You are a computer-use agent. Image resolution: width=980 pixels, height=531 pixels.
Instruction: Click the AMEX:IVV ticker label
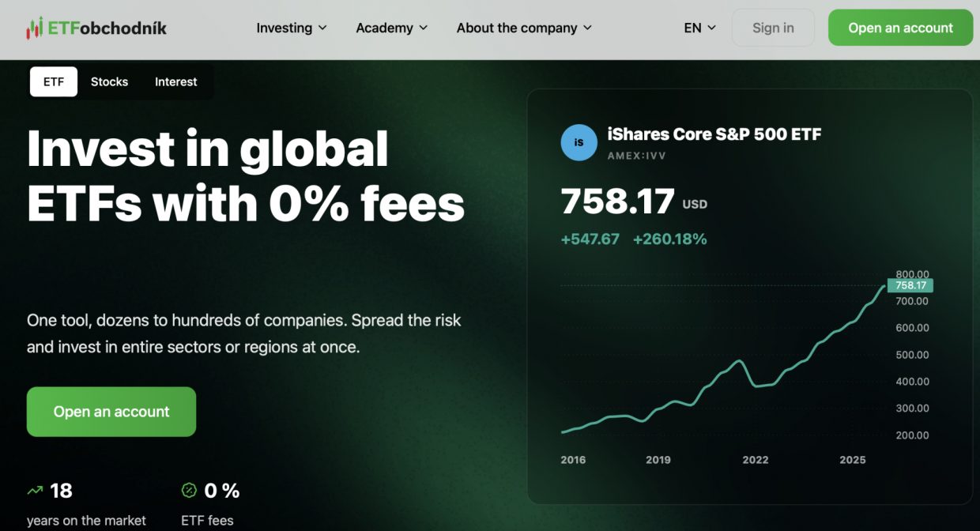point(636,156)
